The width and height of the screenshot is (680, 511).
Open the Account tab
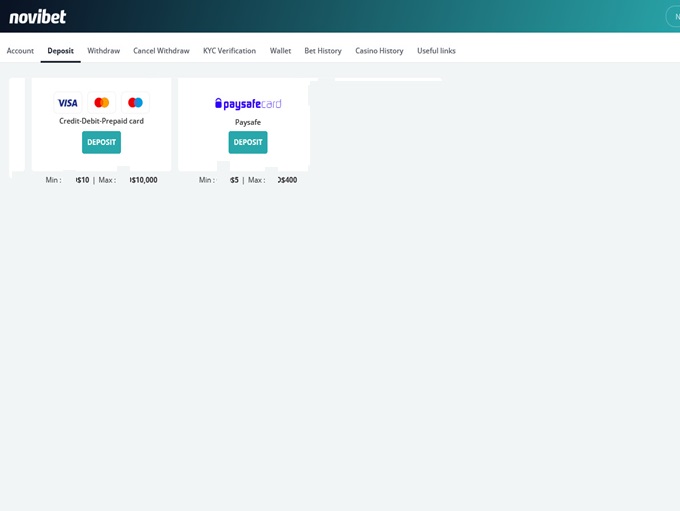(x=20, y=51)
